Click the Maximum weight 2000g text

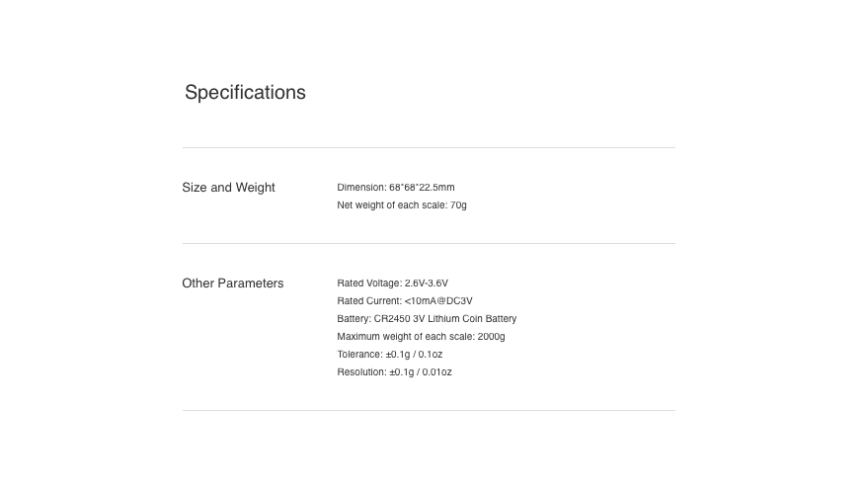(421, 336)
